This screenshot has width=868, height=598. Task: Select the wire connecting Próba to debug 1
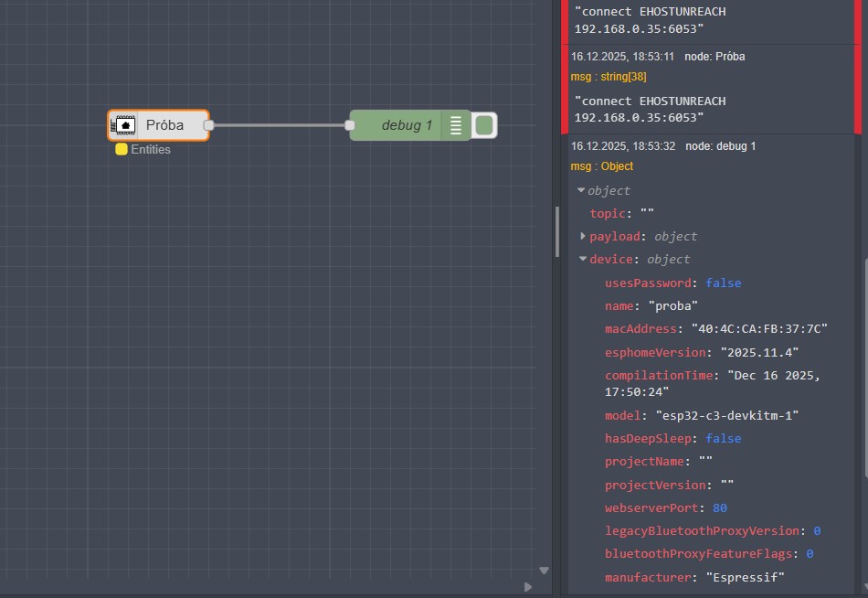tap(279, 125)
